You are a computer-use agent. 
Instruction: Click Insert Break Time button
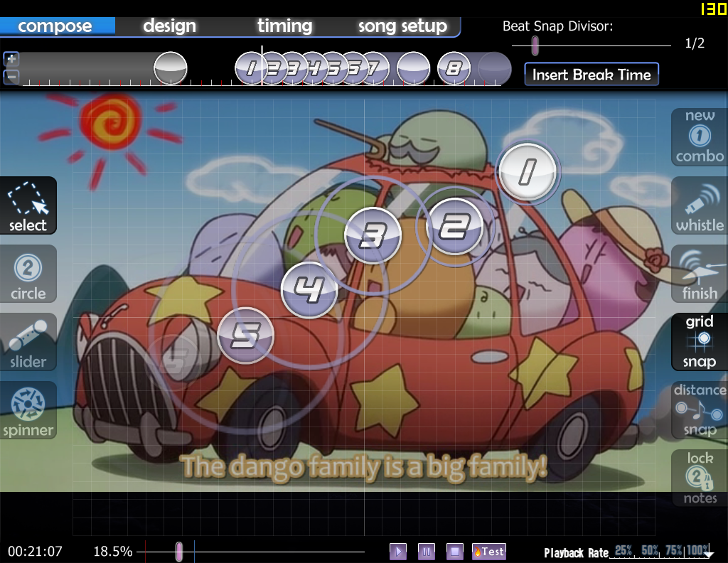pos(591,74)
